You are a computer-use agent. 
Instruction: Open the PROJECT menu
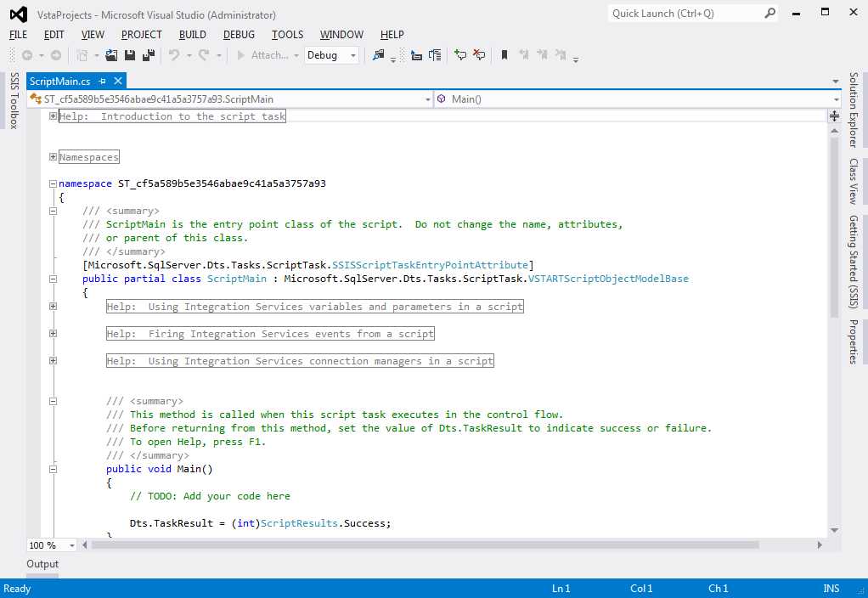142,34
